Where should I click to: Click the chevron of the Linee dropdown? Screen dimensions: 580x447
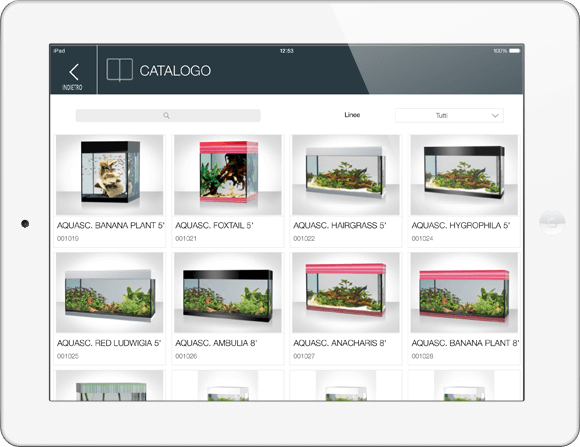(x=495, y=115)
